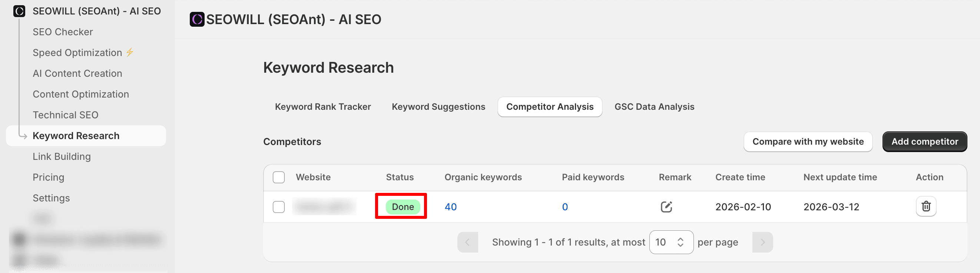Check the first competitor row checkbox

point(278,207)
